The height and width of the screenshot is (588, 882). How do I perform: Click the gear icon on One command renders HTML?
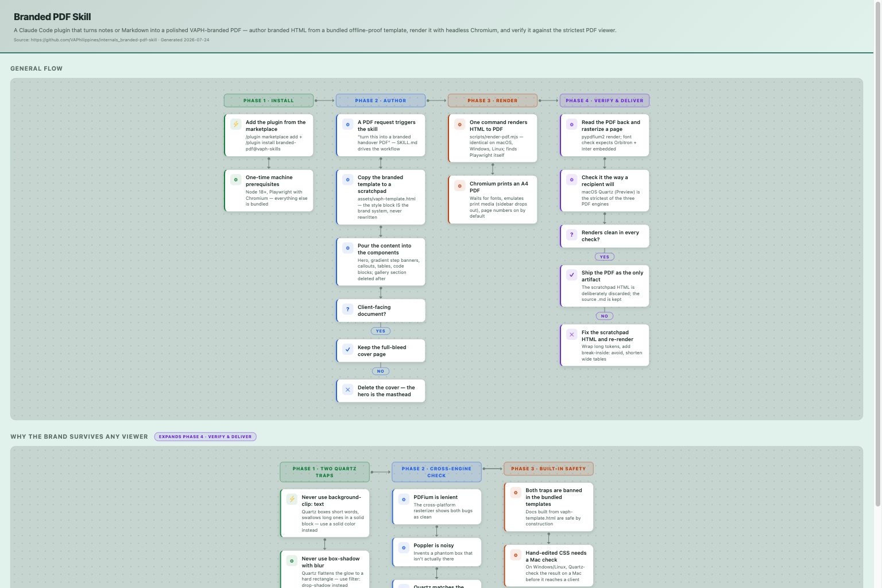click(459, 124)
